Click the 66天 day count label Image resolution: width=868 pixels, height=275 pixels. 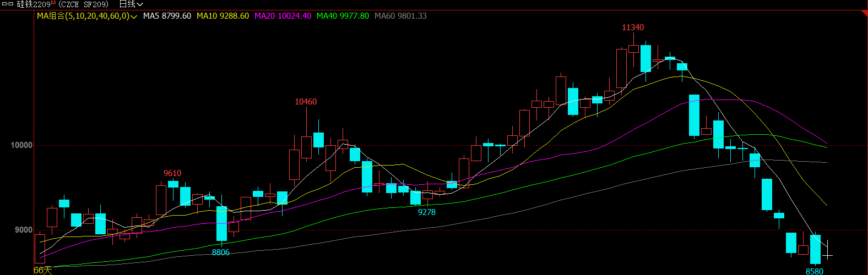pyautogui.click(x=42, y=270)
